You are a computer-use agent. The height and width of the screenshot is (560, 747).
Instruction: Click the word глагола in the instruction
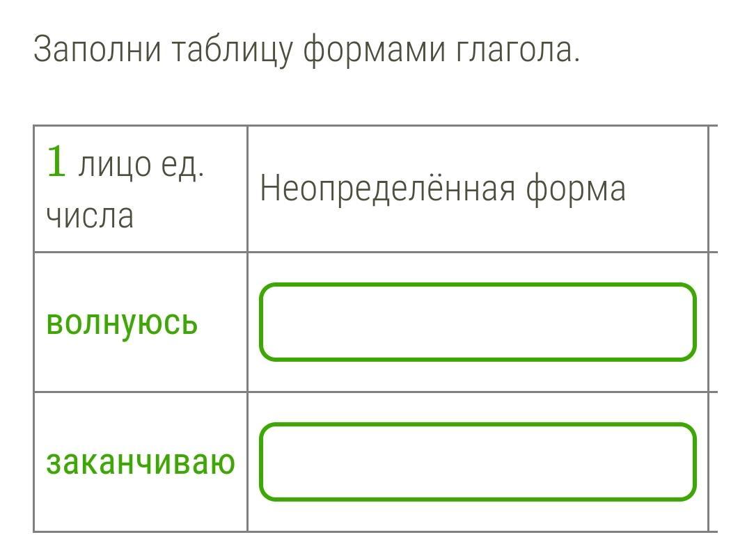coord(518,49)
